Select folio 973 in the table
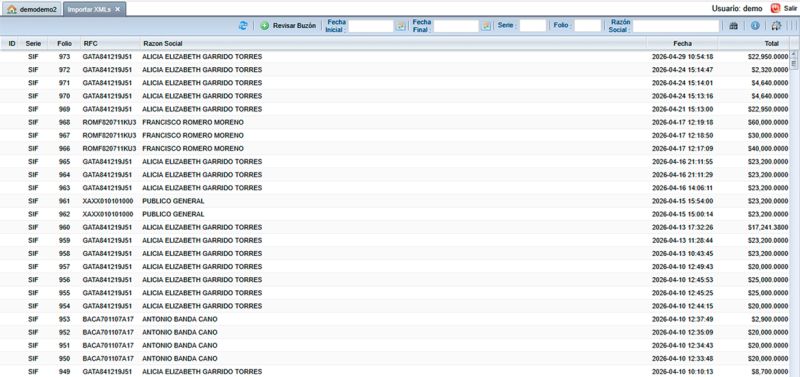 coord(64,57)
